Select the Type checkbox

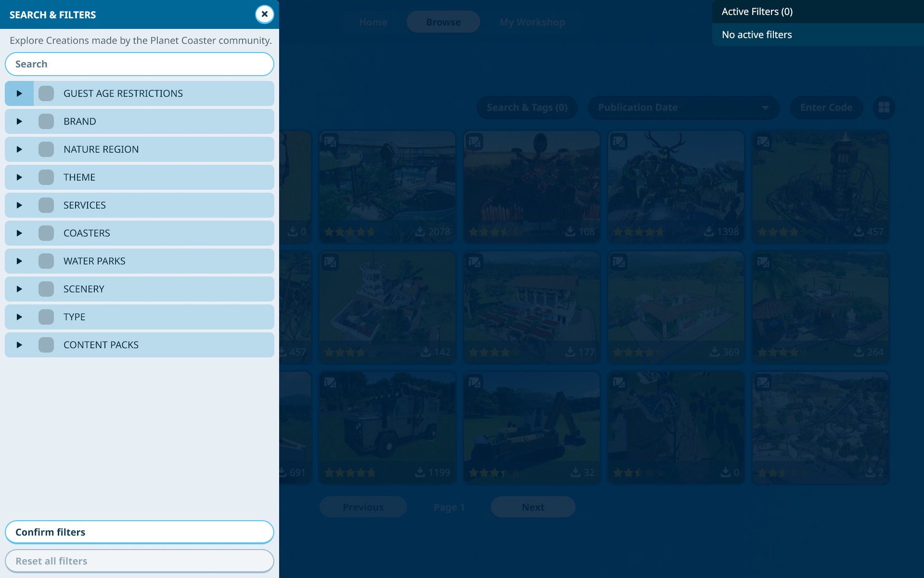coord(46,317)
